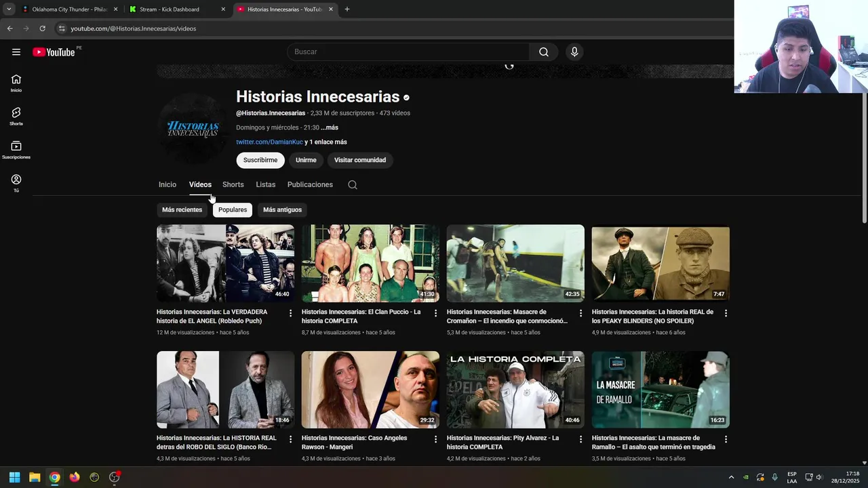Open options menu for Masacre de Cromañon video

coord(580,313)
